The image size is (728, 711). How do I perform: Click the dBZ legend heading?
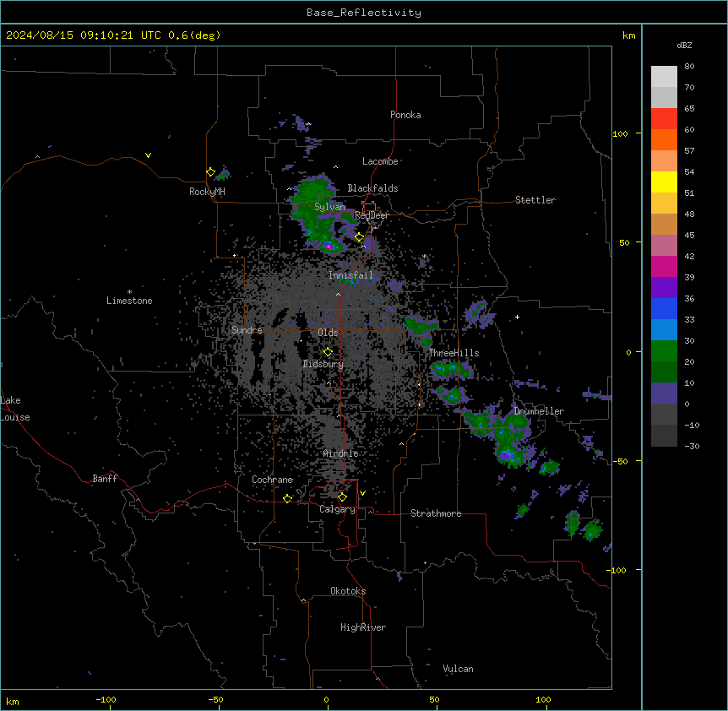(684, 46)
